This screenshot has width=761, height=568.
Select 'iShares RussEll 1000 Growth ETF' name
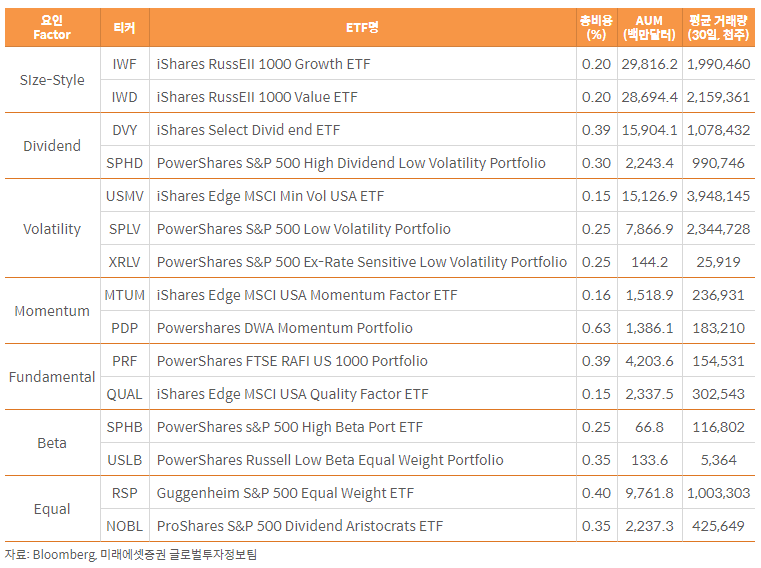(x=264, y=64)
